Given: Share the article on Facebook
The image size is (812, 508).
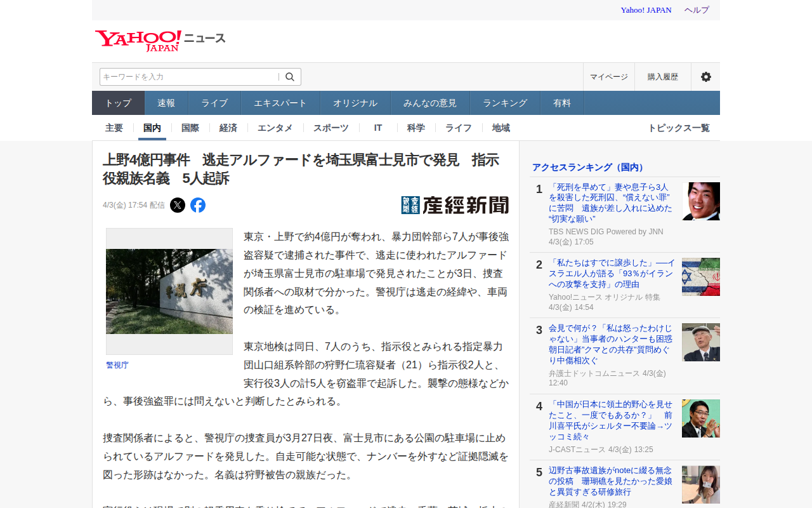Looking at the screenshot, I should coord(198,205).
